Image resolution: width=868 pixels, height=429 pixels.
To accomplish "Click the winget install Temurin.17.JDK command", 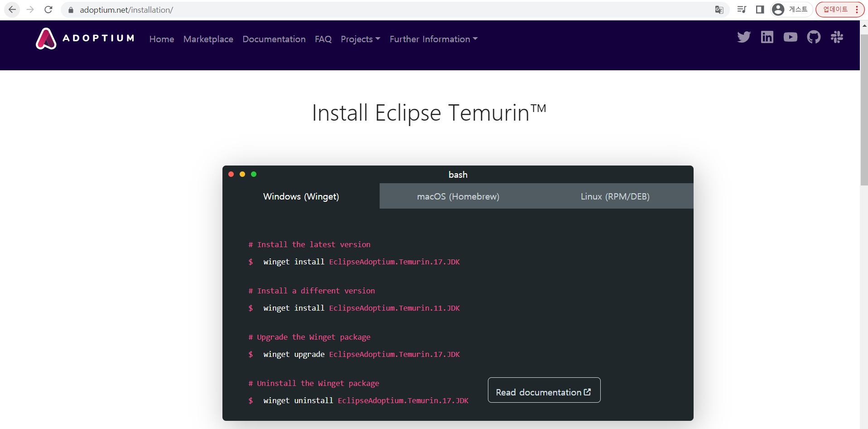I will [362, 262].
